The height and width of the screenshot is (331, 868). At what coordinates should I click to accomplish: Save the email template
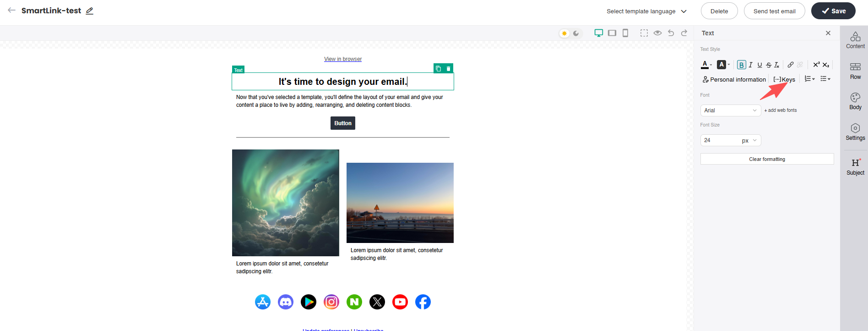[x=833, y=11]
